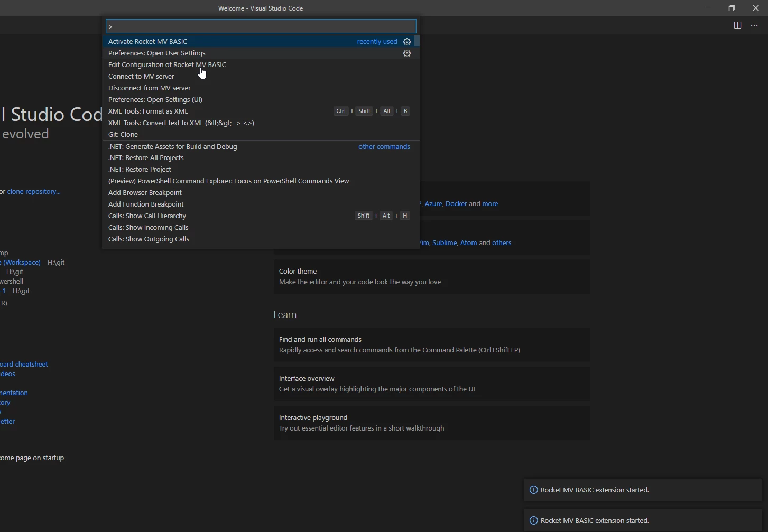
Task: Click info icon on upper Rocket notification
Action: [x=533, y=490]
